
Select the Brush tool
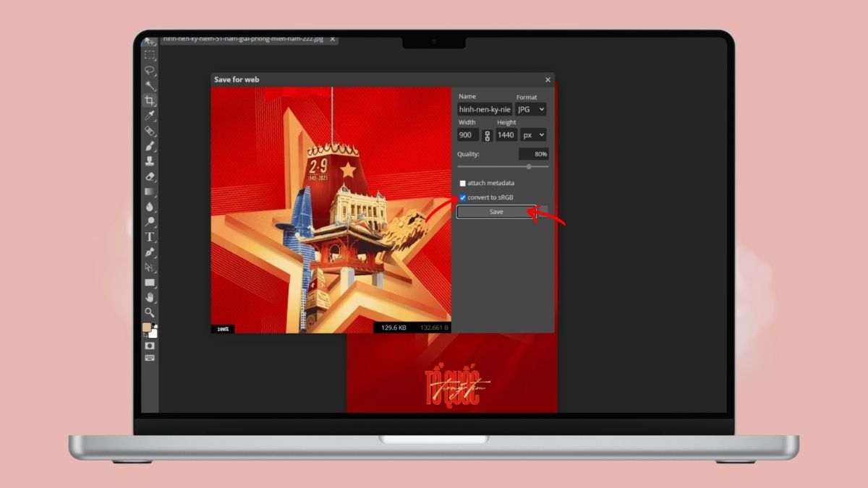click(x=150, y=146)
